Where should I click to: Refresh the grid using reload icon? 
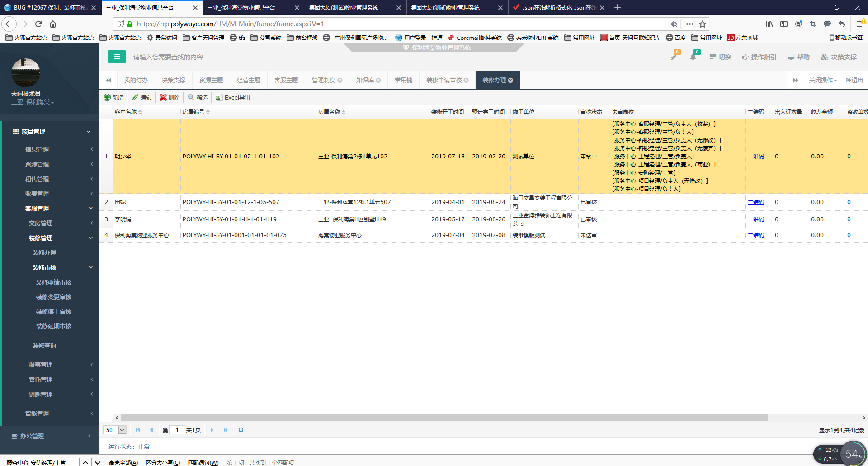click(241, 430)
